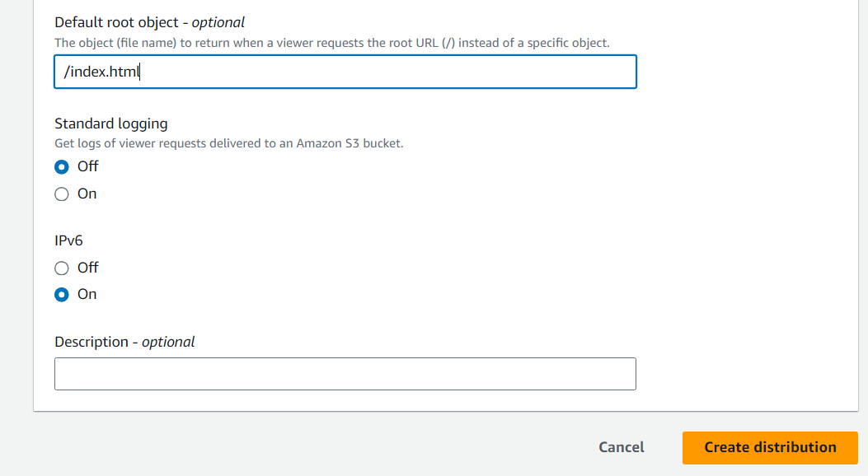Screen dimensions: 868x476
Task: Click the Default root object input field
Action: click(345, 72)
